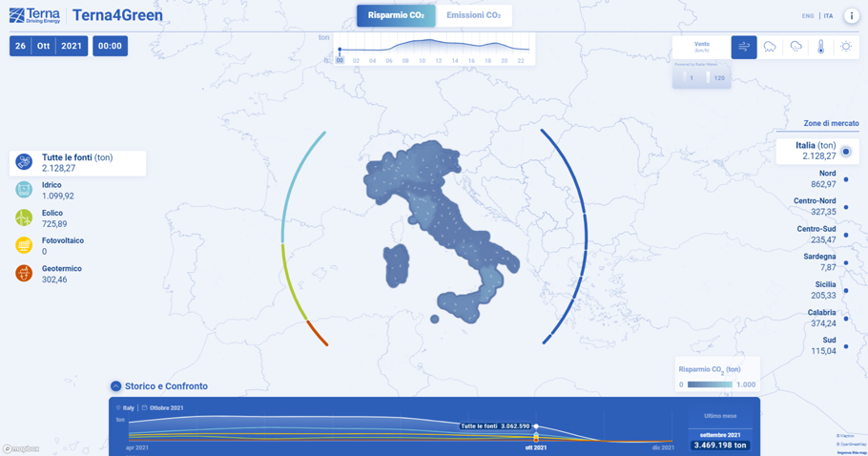This screenshot has height=456, width=868.
Task: Open the month selector showing Ott
Action: [43, 46]
